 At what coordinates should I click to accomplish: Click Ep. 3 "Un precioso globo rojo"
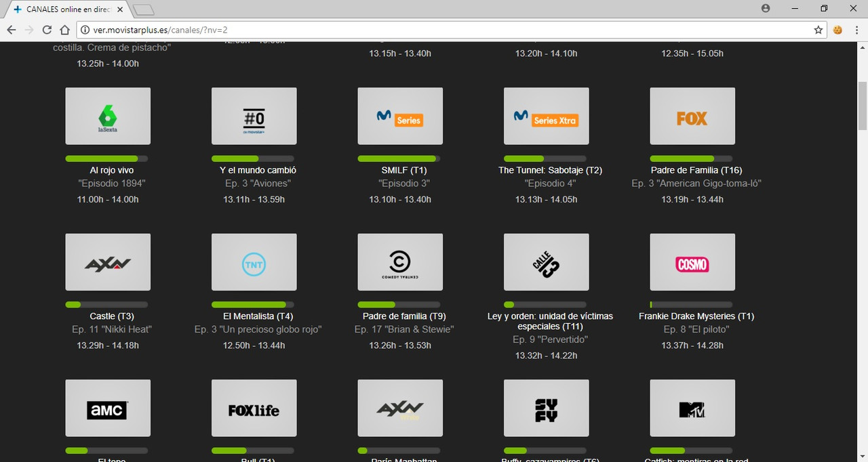pyautogui.click(x=258, y=330)
